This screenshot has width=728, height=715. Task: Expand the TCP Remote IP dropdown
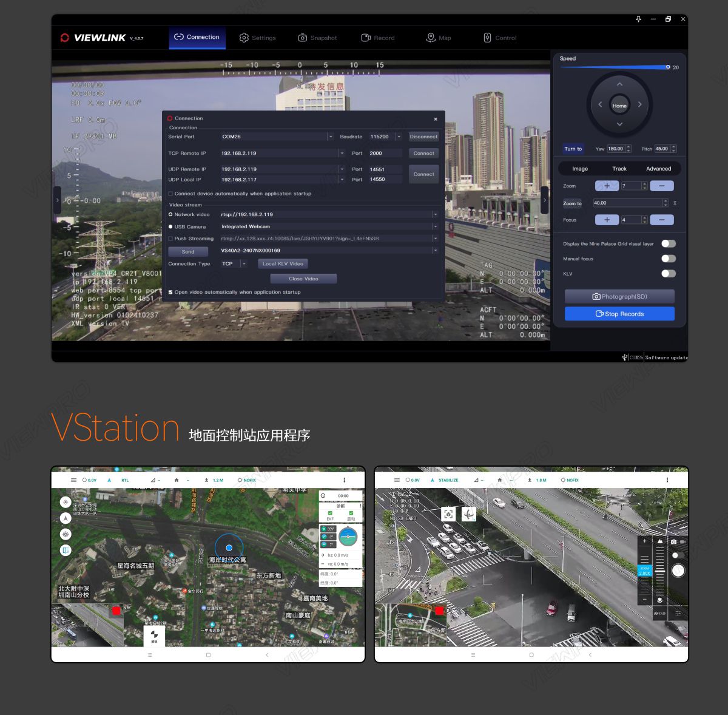(342, 153)
